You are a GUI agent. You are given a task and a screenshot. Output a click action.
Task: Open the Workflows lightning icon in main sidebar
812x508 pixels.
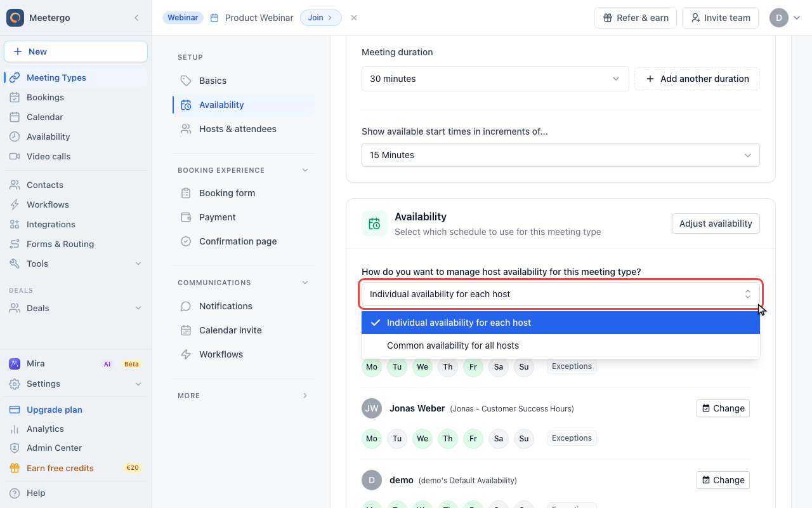tap(15, 204)
